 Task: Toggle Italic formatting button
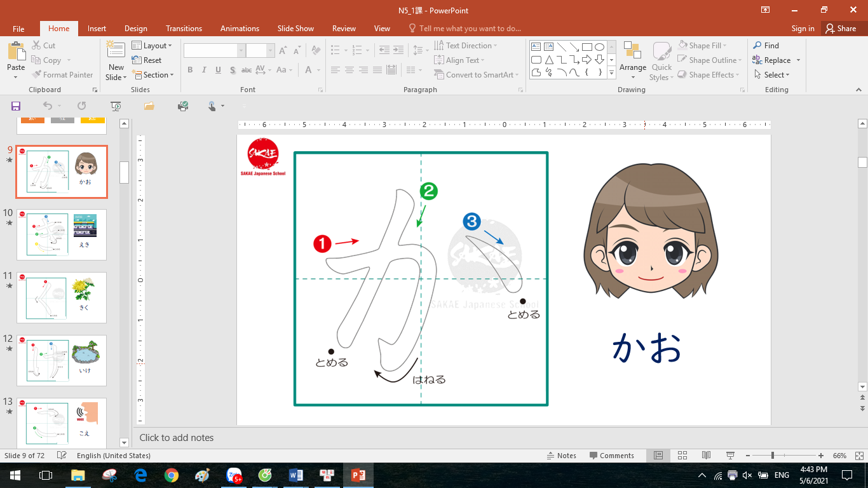204,70
